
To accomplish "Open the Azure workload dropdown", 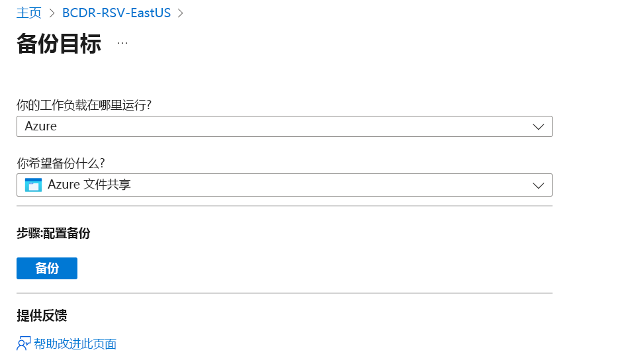I will [x=285, y=126].
